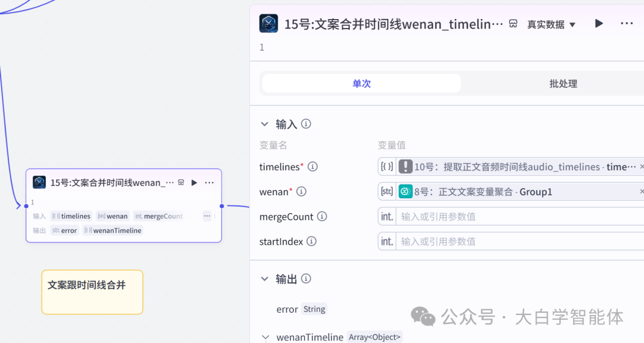Click the Array<Object> type tag
This screenshot has width=644, height=343.
374,337
